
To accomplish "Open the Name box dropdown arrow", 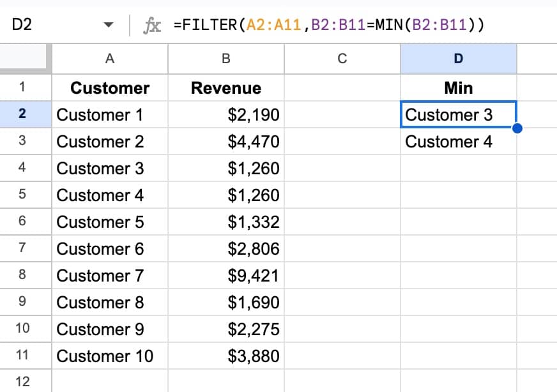I will [109, 26].
